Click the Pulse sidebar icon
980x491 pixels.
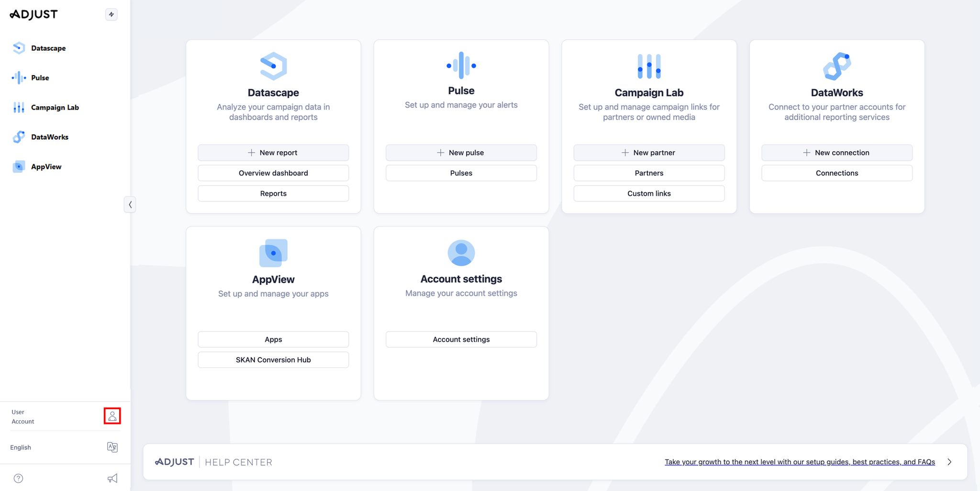click(19, 78)
